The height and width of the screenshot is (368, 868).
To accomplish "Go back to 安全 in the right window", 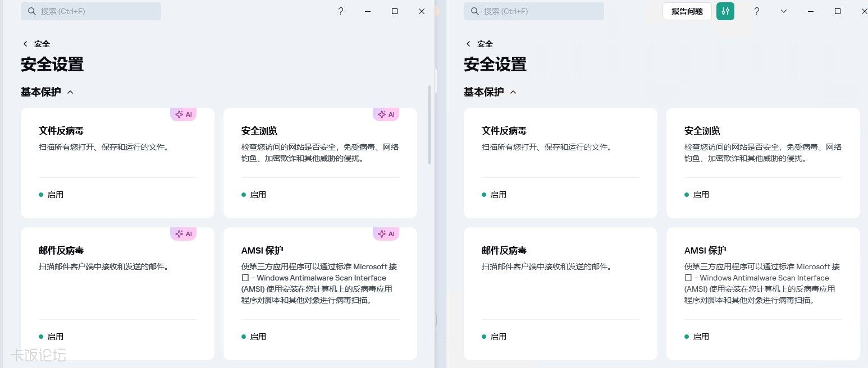I will pyautogui.click(x=479, y=44).
